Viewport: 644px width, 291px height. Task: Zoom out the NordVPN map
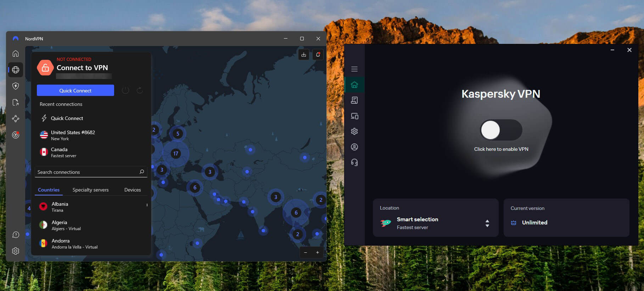306,252
